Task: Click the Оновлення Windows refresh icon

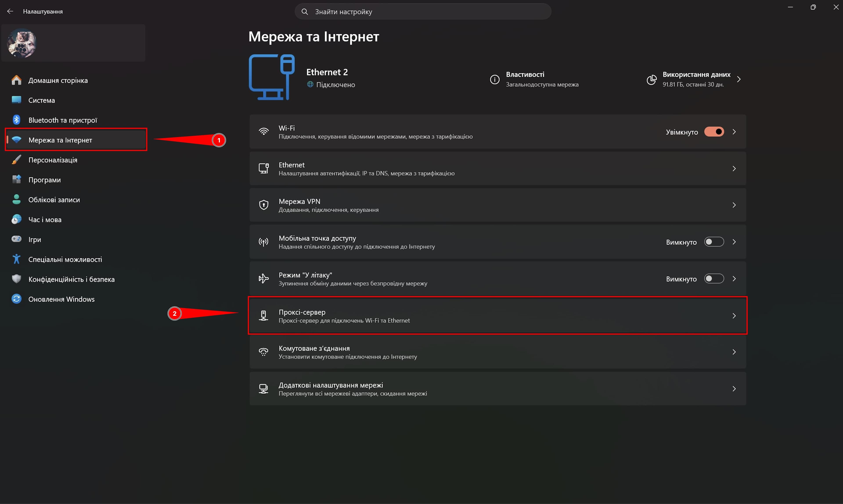Action: pyautogui.click(x=16, y=299)
